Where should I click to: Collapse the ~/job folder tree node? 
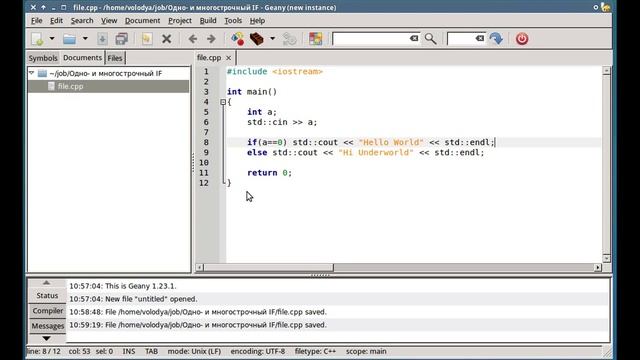[32, 73]
